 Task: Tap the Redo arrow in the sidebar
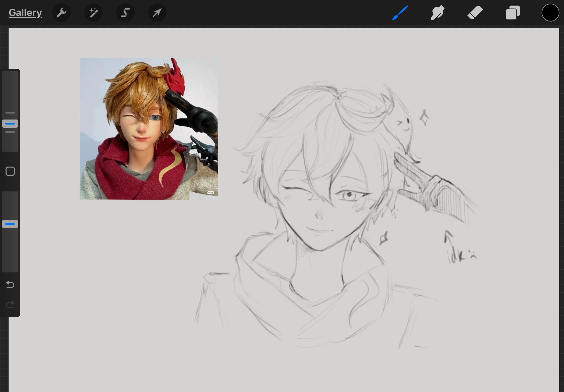point(10,305)
